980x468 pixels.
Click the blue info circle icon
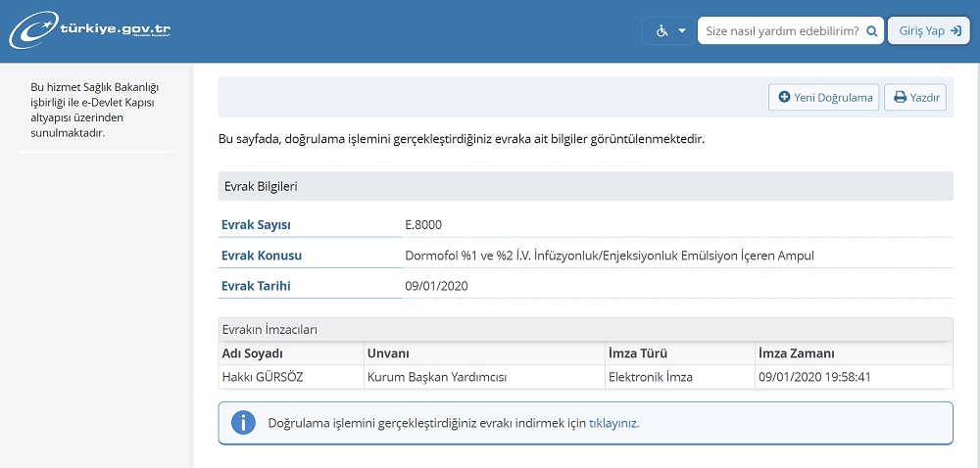[x=242, y=423]
